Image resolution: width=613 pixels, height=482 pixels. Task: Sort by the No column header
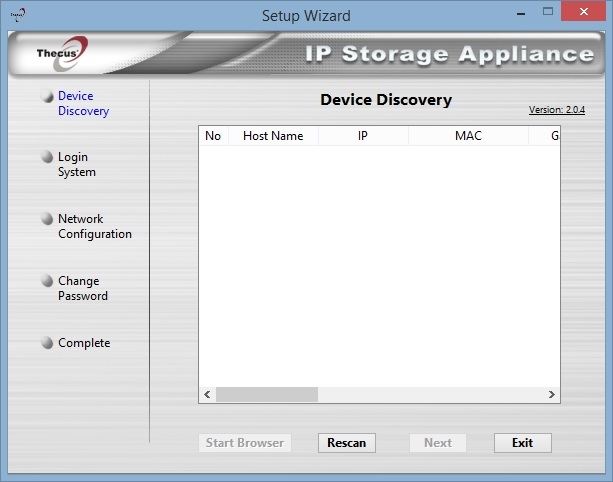[213, 136]
